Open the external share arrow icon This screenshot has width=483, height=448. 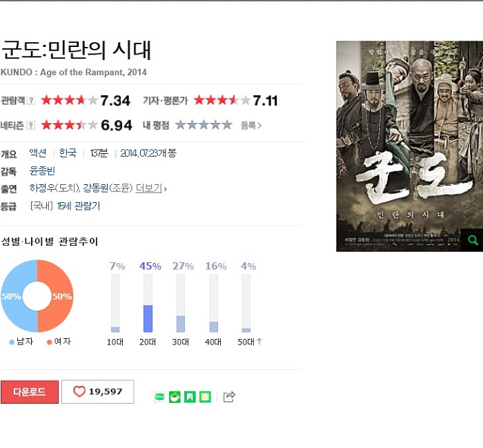[x=229, y=397]
